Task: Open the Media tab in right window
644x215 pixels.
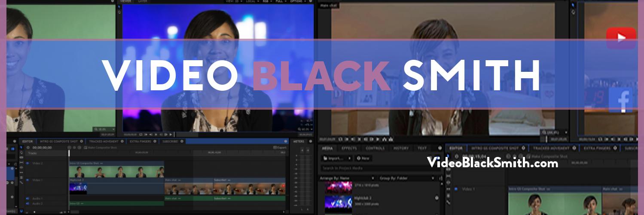Action: [327, 148]
